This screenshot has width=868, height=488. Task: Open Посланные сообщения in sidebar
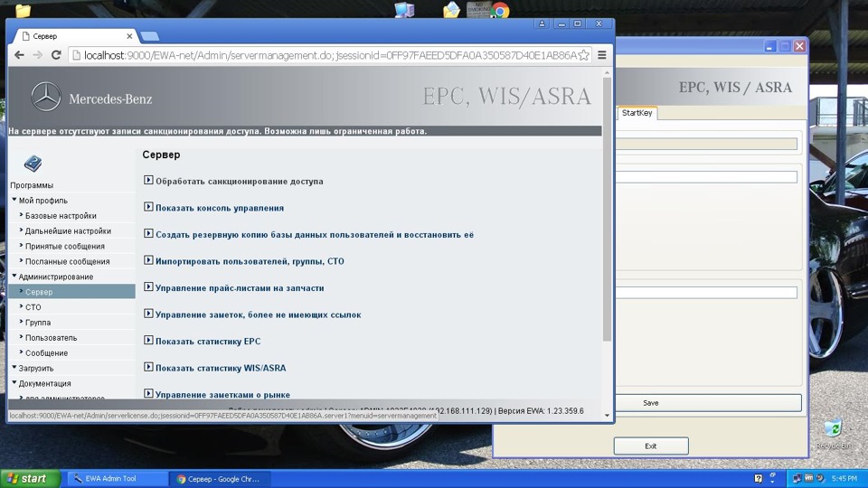68,261
